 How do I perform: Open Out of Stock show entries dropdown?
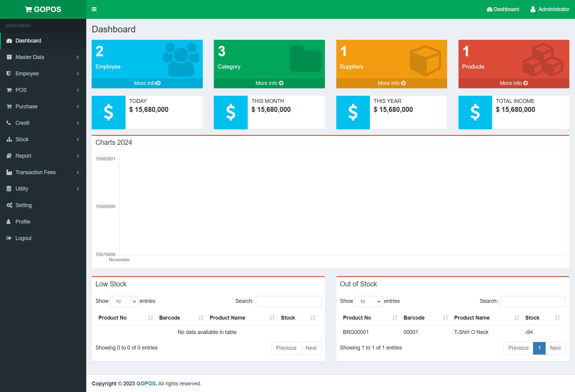368,301
